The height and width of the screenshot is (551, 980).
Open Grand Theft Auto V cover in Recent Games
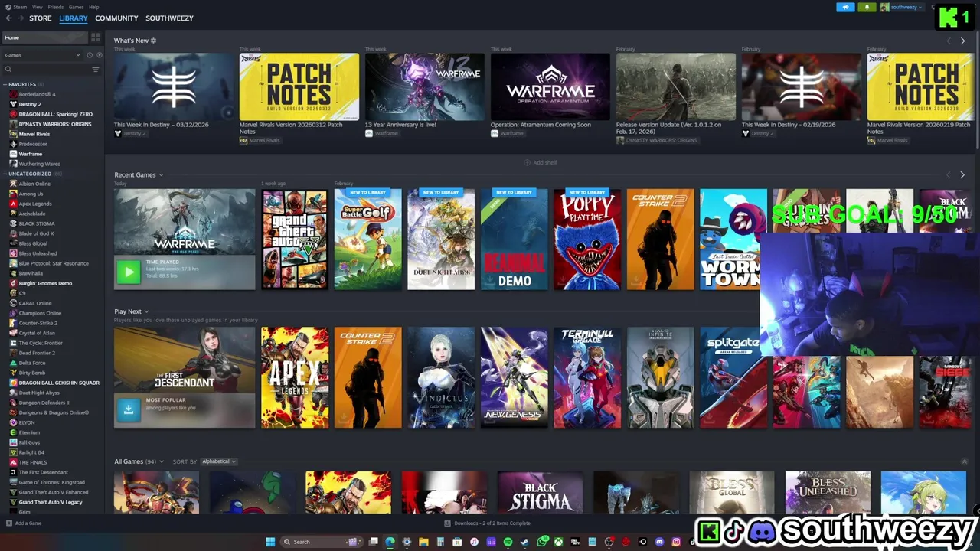click(295, 240)
